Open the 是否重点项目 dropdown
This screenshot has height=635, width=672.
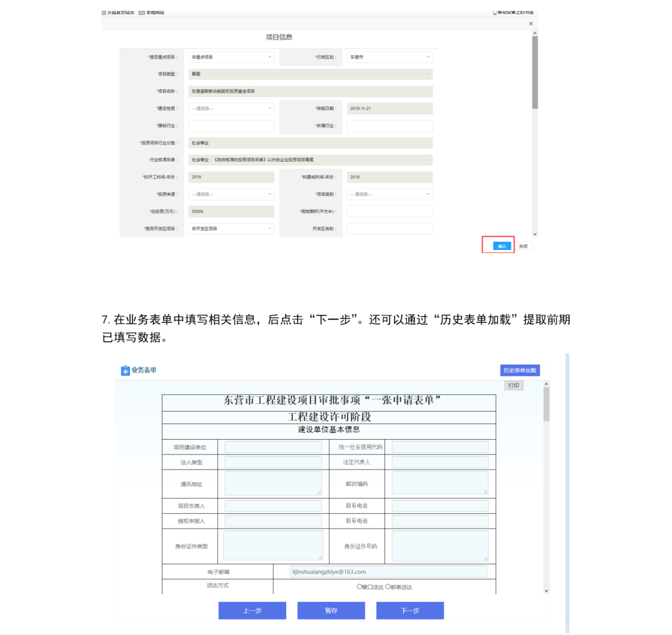click(231, 57)
